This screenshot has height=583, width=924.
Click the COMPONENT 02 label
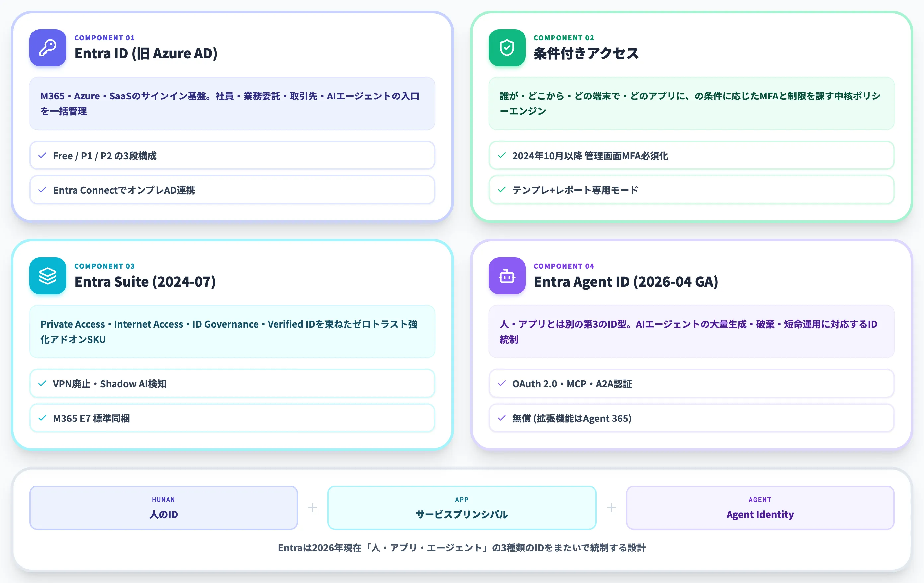(x=564, y=38)
